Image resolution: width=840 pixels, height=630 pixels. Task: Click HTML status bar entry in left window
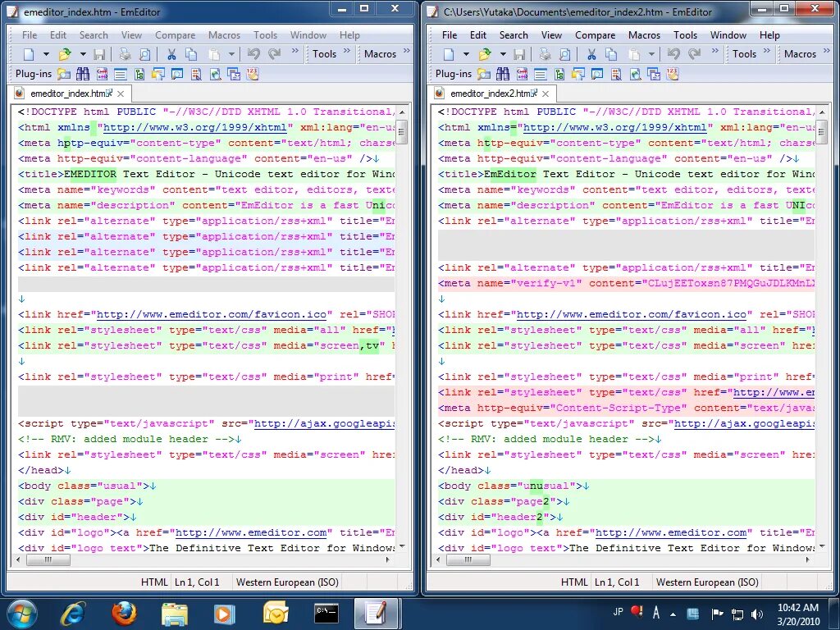pos(154,582)
